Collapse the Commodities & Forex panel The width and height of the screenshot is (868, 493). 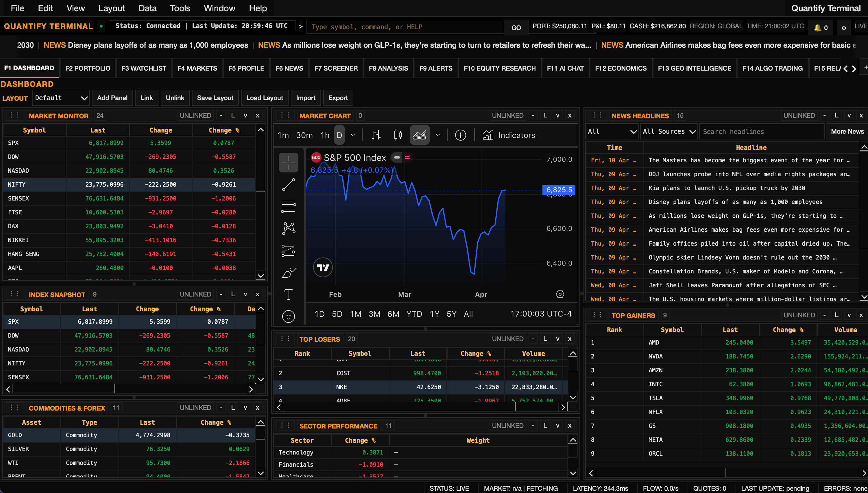coord(221,408)
